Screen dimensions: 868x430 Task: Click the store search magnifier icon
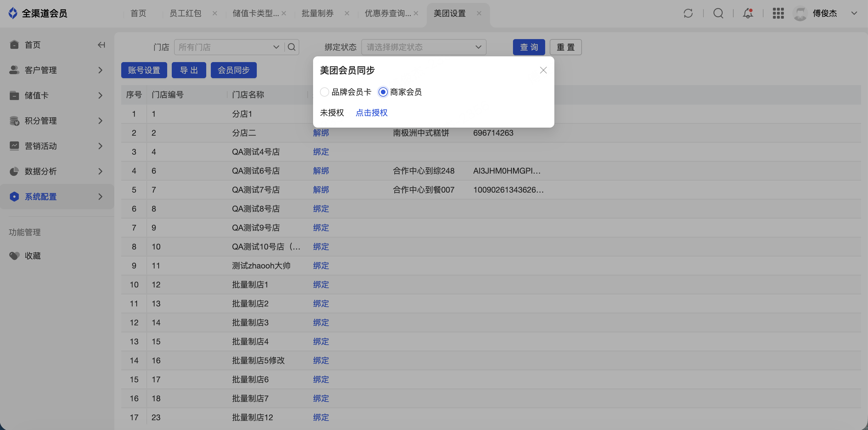(292, 47)
